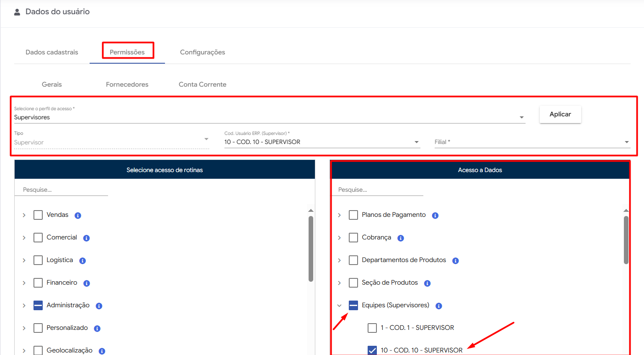Image resolution: width=644 pixels, height=355 pixels.
Task: Collapse the Equipes (Supervisores) node
Action: pyautogui.click(x=340, y=306)
